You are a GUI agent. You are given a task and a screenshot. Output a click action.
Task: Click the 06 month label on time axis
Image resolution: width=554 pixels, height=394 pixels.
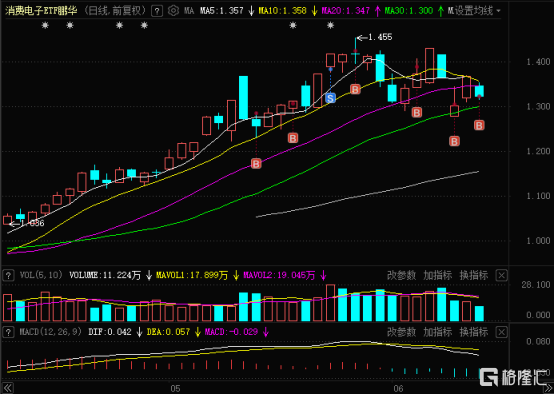click(398, 388)
